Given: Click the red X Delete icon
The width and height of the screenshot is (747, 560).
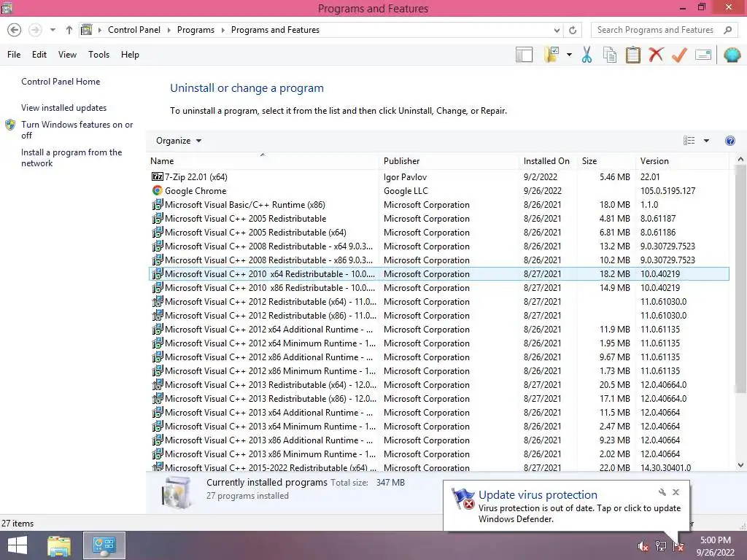Looking at the screenshot, I should 656,55.
